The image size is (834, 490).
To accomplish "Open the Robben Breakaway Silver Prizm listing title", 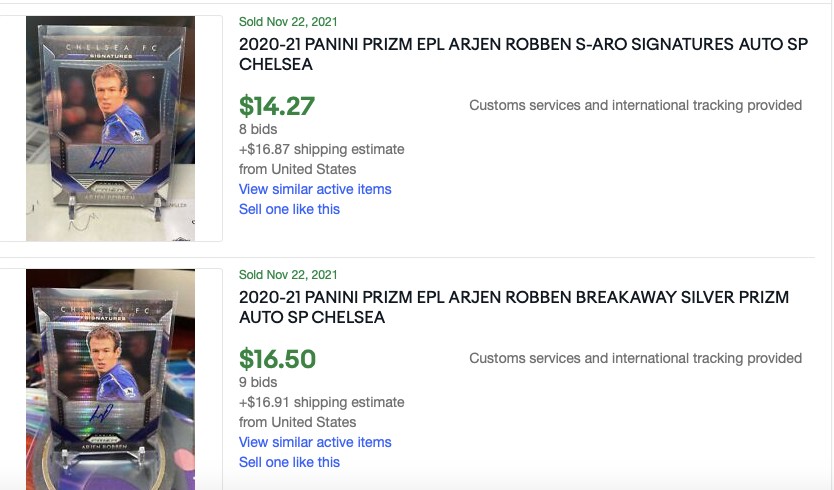I will tap(513, 307).
